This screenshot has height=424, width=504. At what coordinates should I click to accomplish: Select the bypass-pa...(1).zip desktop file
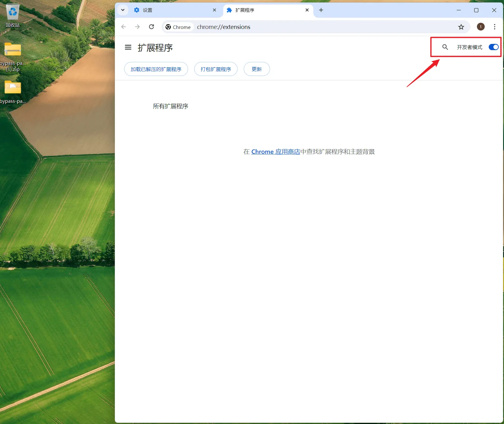click(x=12, y=57)
